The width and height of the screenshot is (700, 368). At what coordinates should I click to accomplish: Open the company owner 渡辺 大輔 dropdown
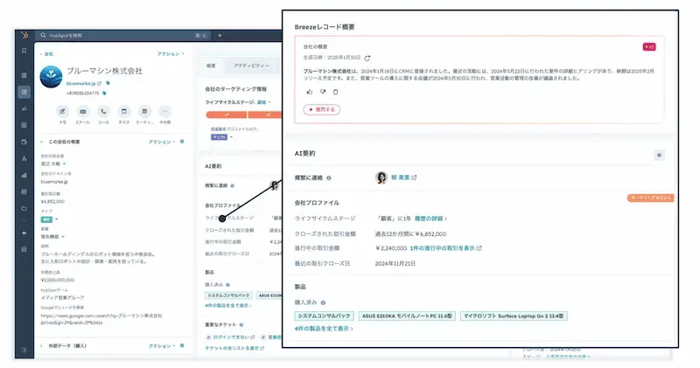[x=54, y=164]
